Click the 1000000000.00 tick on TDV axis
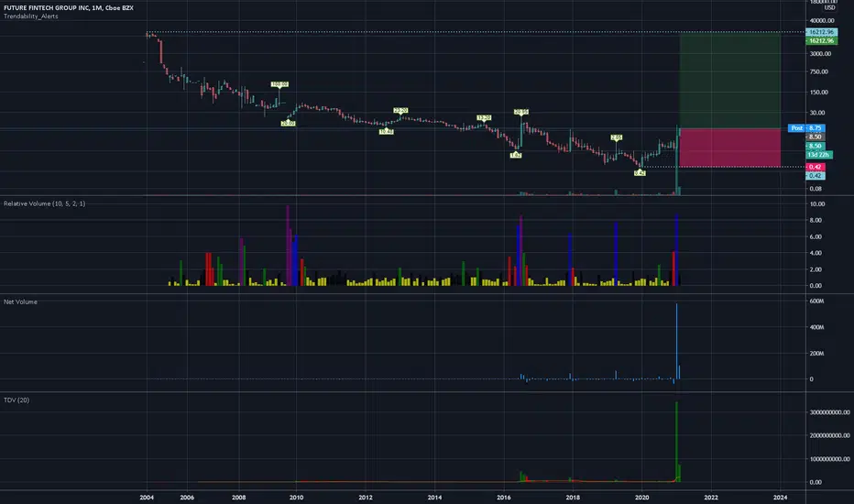 829,459
